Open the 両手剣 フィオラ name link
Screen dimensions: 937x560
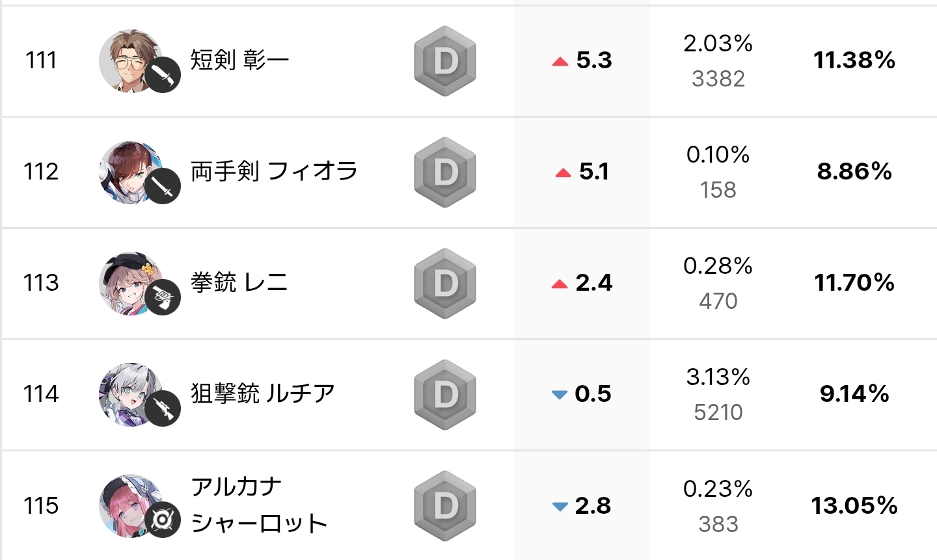tap(274, 172)
